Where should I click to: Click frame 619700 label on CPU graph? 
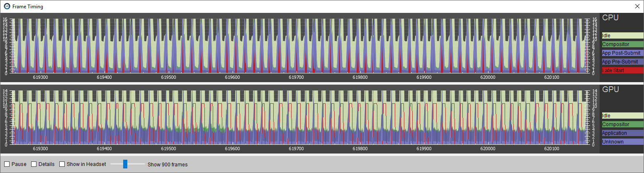(296, 77)
